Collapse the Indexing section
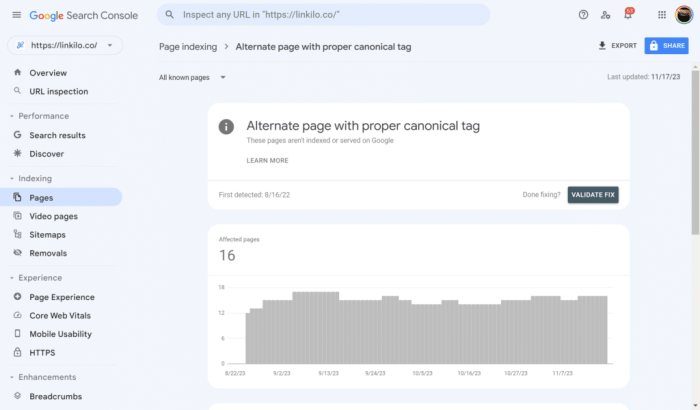Screen dimensions: 700x410 click(12, 179)
